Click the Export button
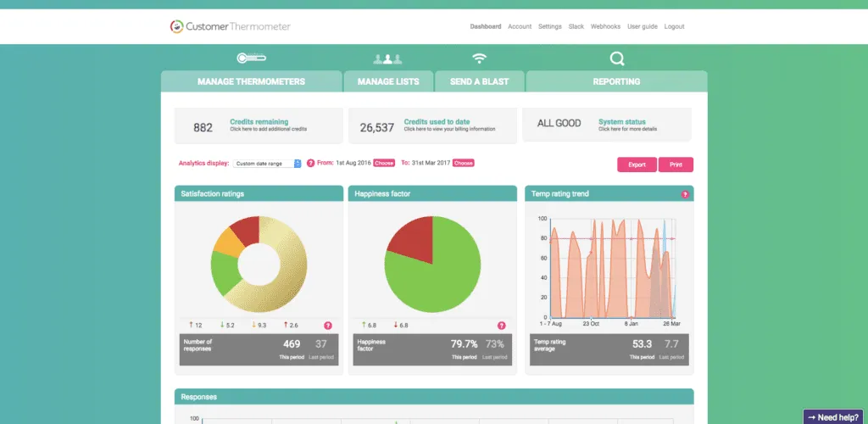This screenshot has width=868, height=424. 637,165
